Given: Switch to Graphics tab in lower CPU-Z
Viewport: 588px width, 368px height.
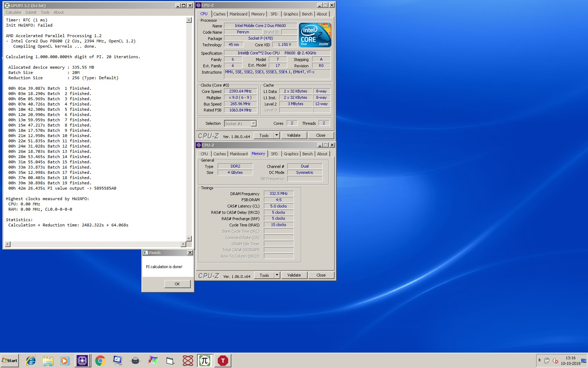Looking at the screenshot, I should tap(291, 154).
